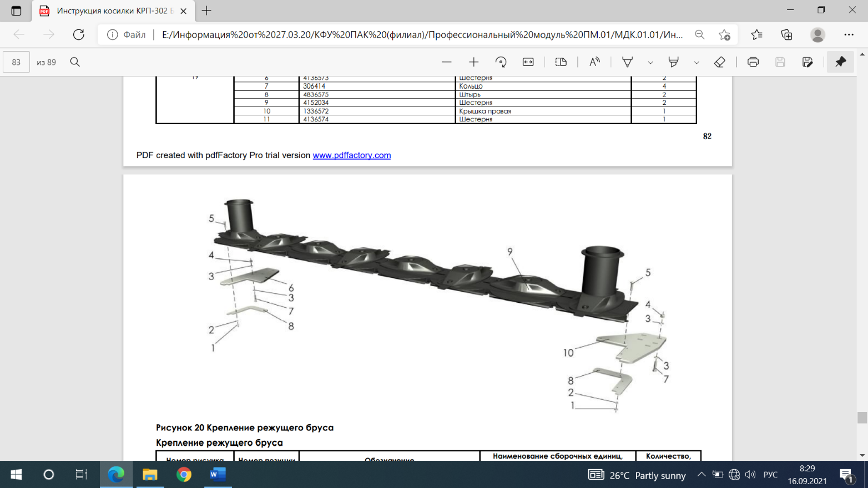Viewport: 868px width, 488px height.
Task: Expand Highlight color options dropdown
Action: click(697, 63)
